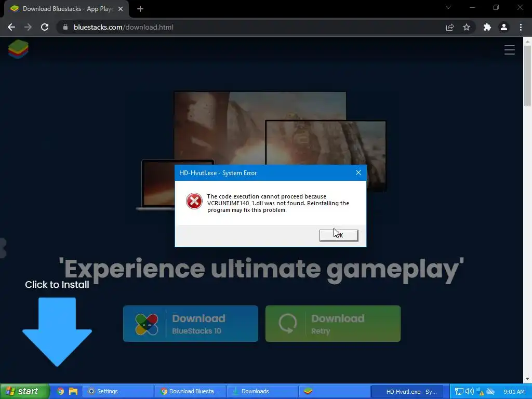Launch Chrome from quick launch
Screen dimensions: 532x399
click(x=60, y=391)
